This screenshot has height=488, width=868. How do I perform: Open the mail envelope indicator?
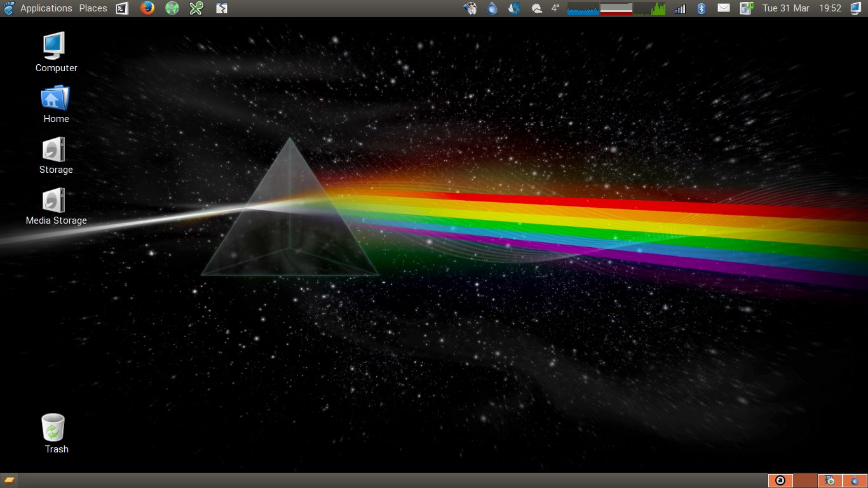723,8
